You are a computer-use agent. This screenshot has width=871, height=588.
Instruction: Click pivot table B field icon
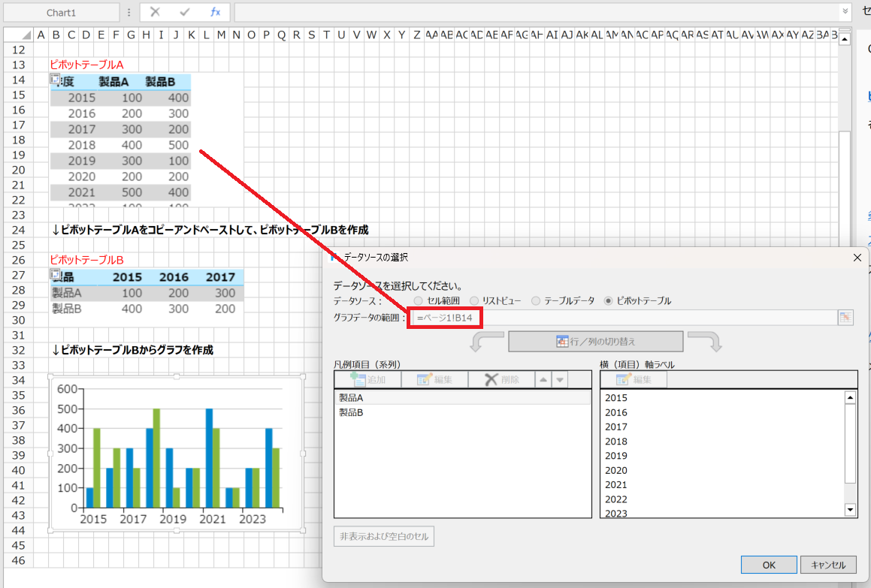(55, 276)
